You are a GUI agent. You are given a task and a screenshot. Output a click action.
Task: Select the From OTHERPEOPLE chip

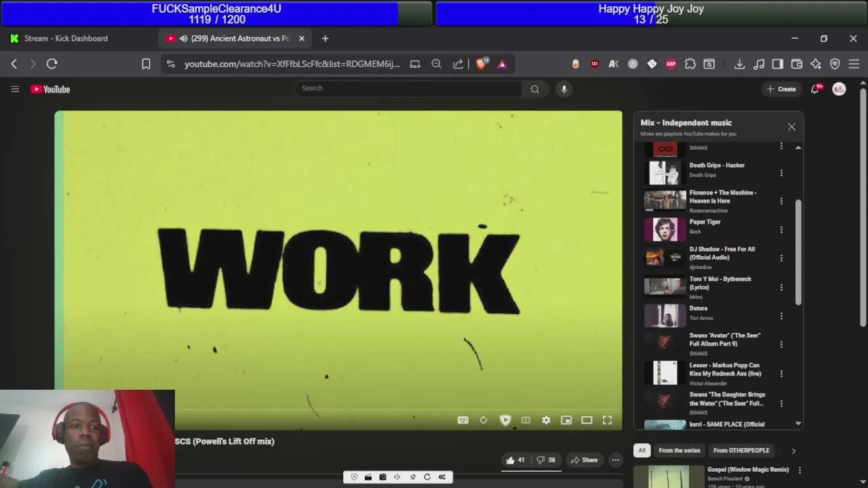point(741,451)
